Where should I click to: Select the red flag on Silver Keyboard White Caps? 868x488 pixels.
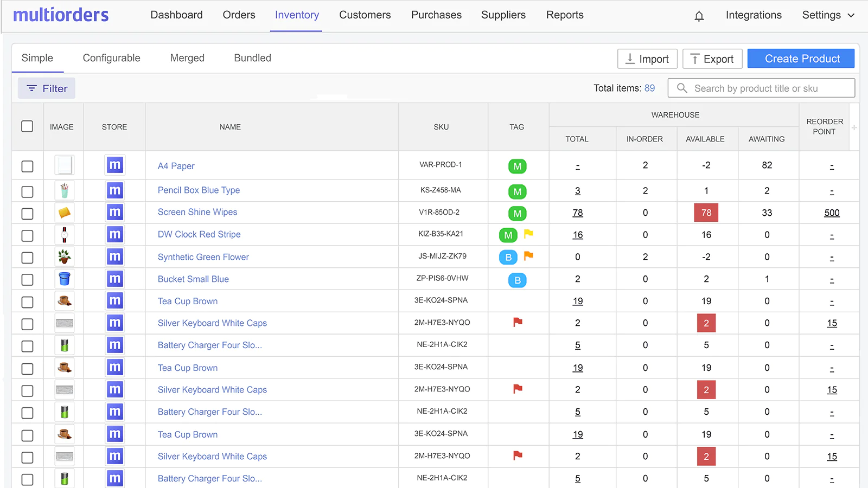tap(517, 323)
